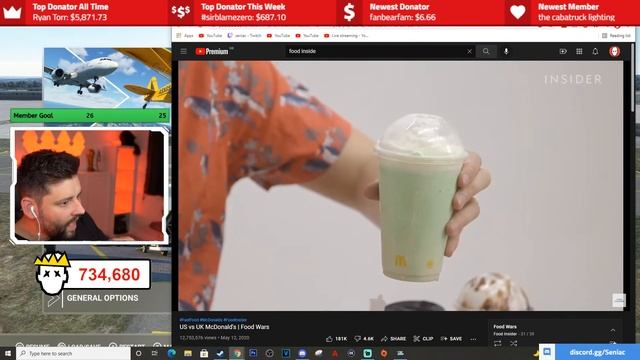Open YouTube notifications bell
Viewport: 640px width, 360px height.
coord(596,51)
